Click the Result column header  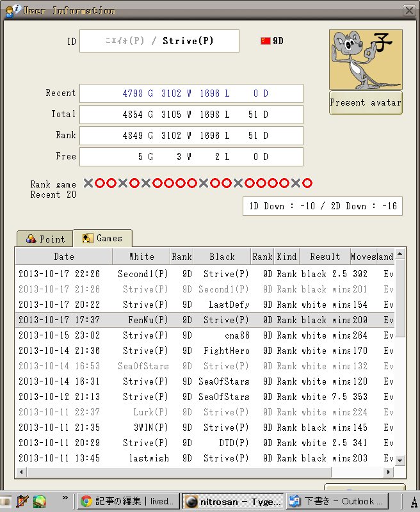(x=325, y=257)
